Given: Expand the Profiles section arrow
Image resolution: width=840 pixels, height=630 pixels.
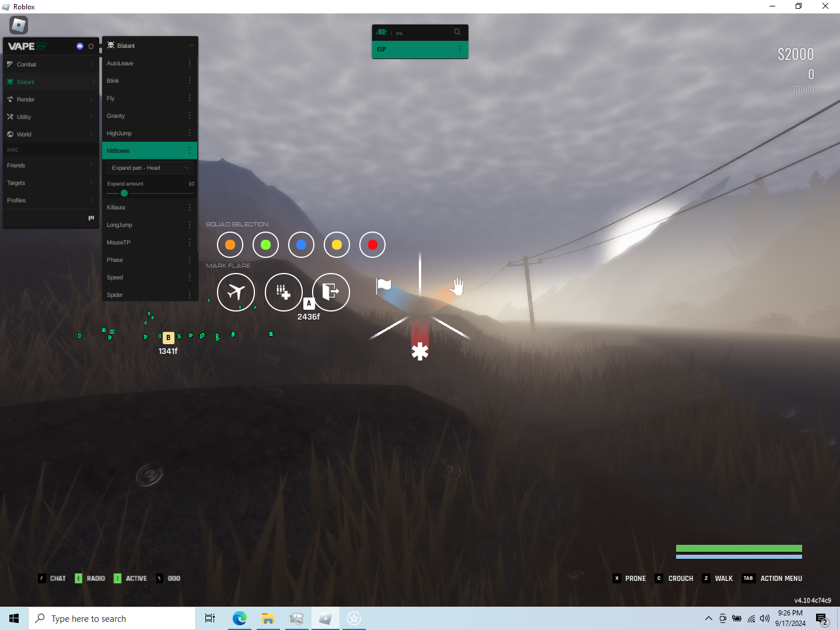Looking at the screenshot, I should 92,200.
